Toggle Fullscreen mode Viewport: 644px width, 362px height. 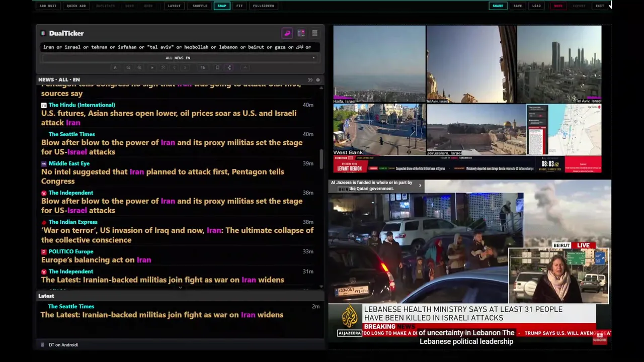[x=264, y=6]
